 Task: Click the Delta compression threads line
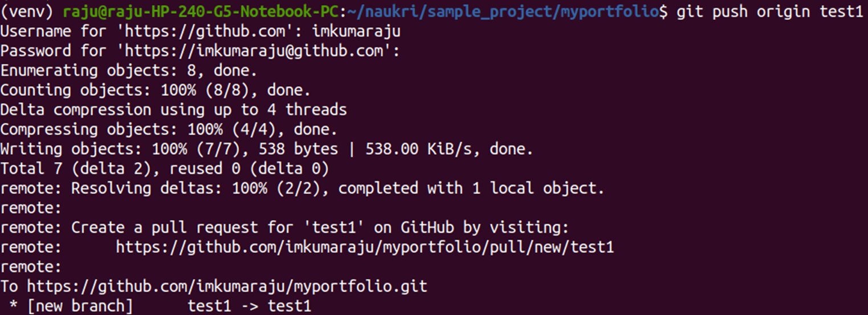(173, 110)
